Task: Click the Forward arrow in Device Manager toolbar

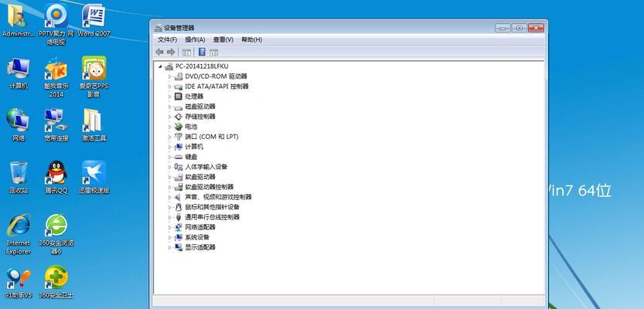Action: [x=172, y=52]
